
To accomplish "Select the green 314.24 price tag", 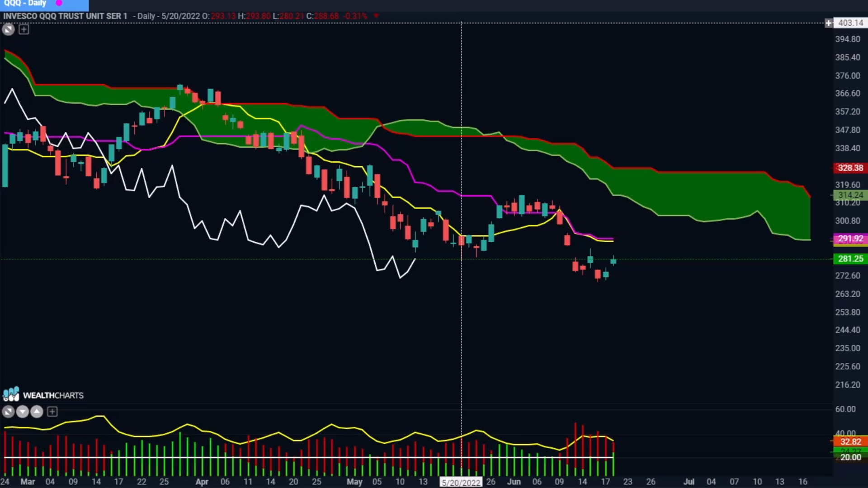I will [850, 195].
